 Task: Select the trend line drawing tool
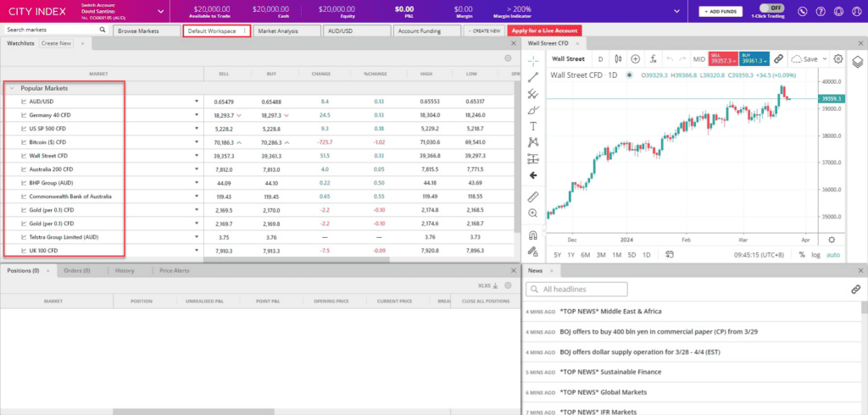point(533,77)
